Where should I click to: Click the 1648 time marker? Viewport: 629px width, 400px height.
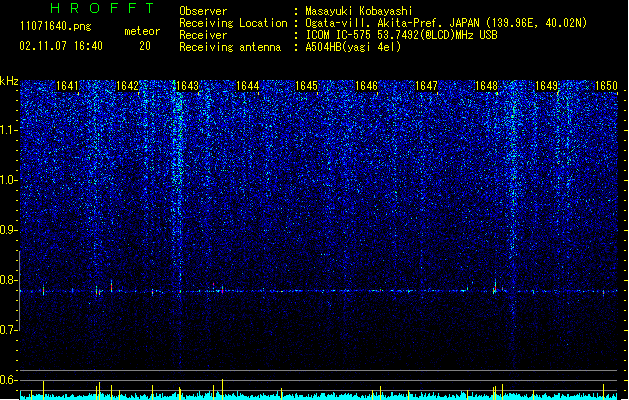[x=486, y=86]
